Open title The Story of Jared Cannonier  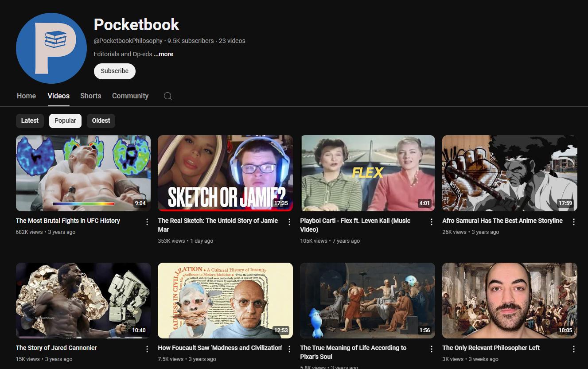pos(56,348)
